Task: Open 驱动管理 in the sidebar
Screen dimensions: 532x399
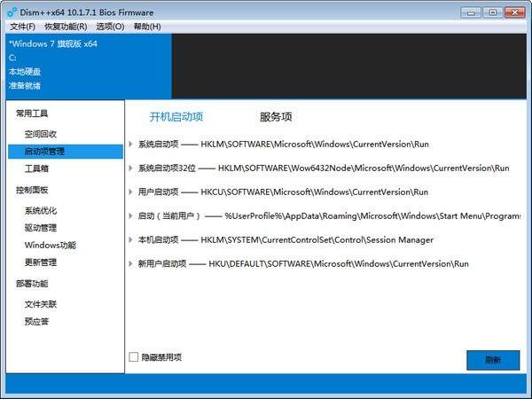Action: pos(41,228)
